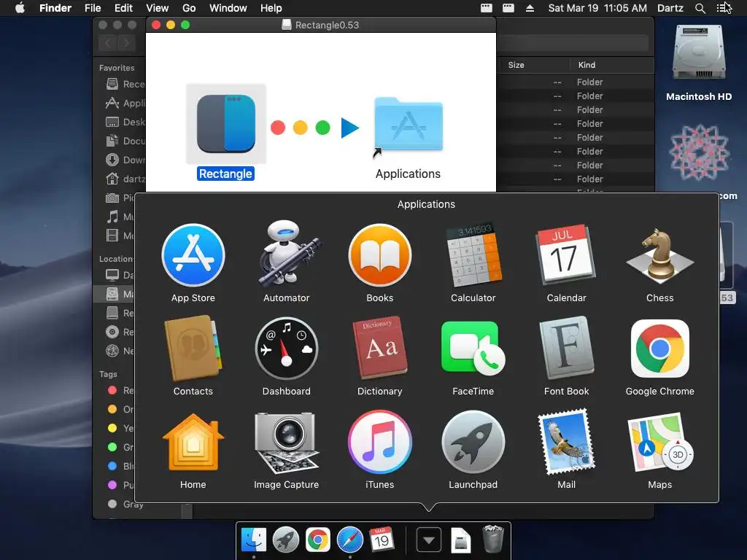Open Downloads in the Finder sidebar
This screenshot has height=560, width=747.
tap(125, 160)
